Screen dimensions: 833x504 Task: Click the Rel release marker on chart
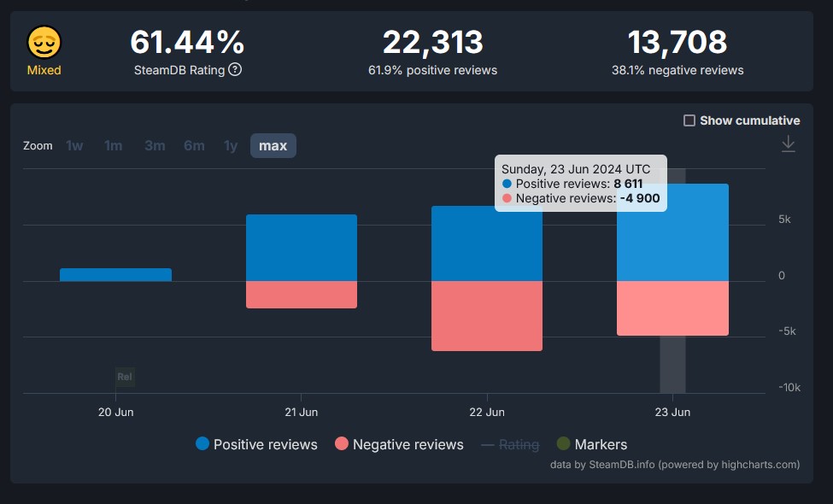click(125, 377)
